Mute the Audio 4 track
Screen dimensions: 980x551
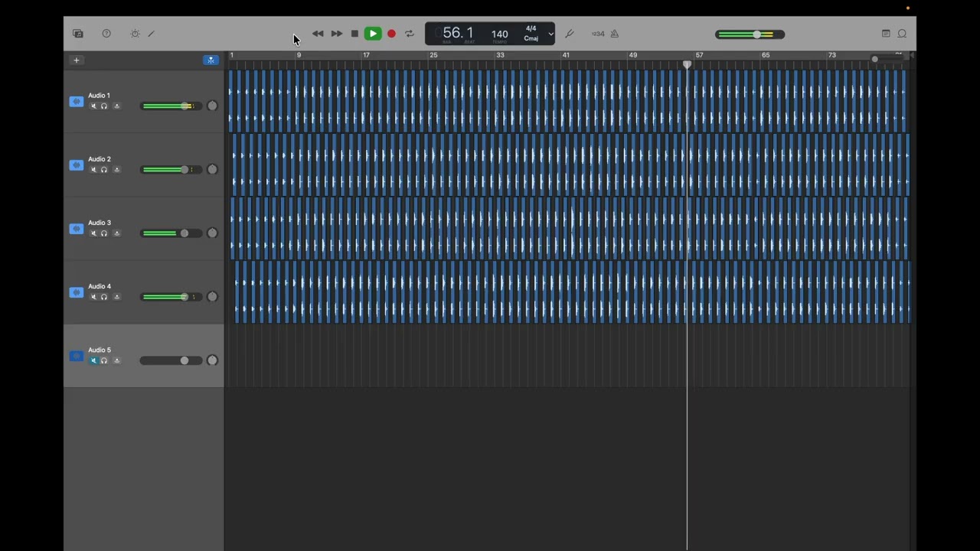pos(93,297)
